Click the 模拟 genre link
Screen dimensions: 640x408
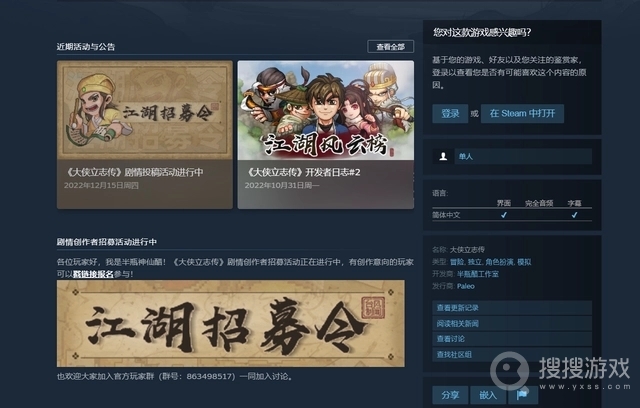pyautogui.click(x=524, y=262)
